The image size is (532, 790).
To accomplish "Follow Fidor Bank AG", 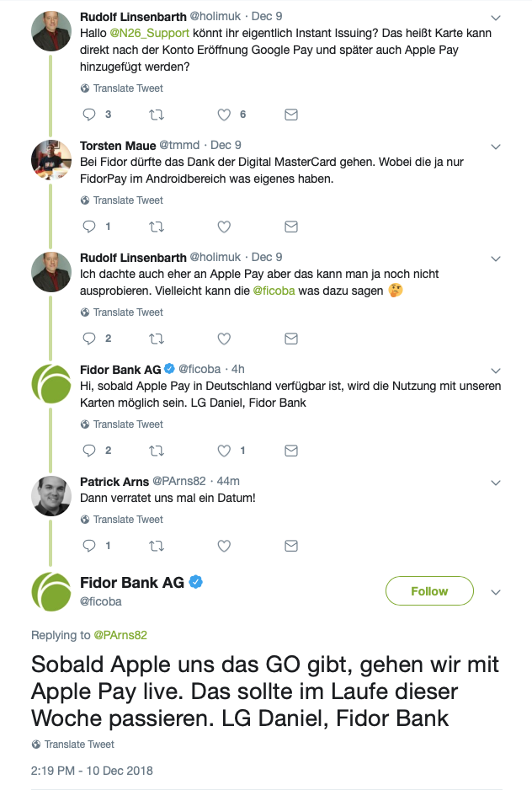I will click(x=429, y=591).
